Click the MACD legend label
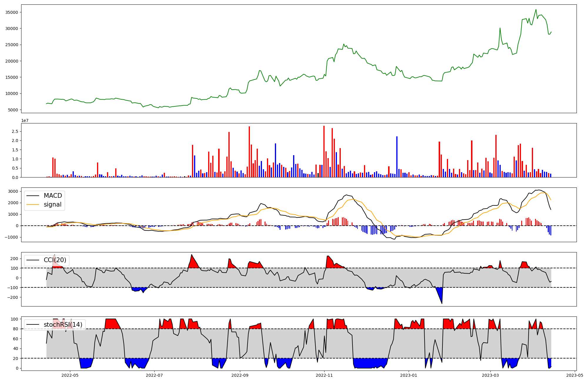588x382 pixels. (53, 196)
